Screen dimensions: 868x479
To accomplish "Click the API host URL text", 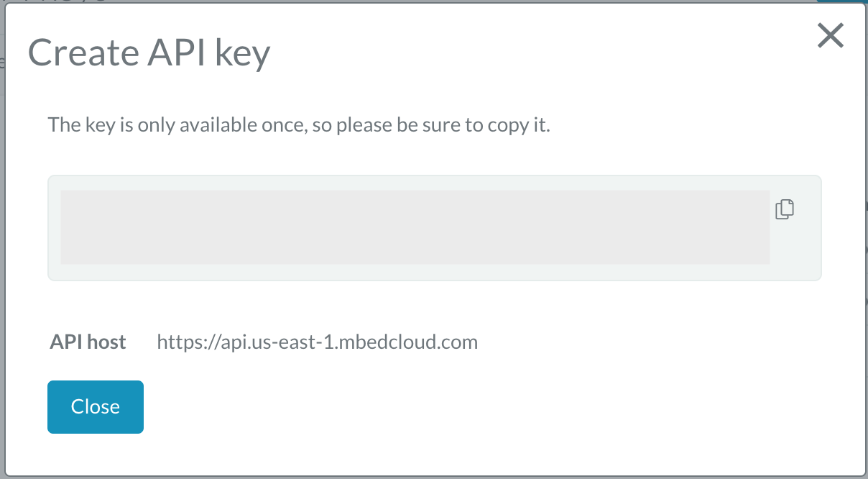I will click(317, 342).
